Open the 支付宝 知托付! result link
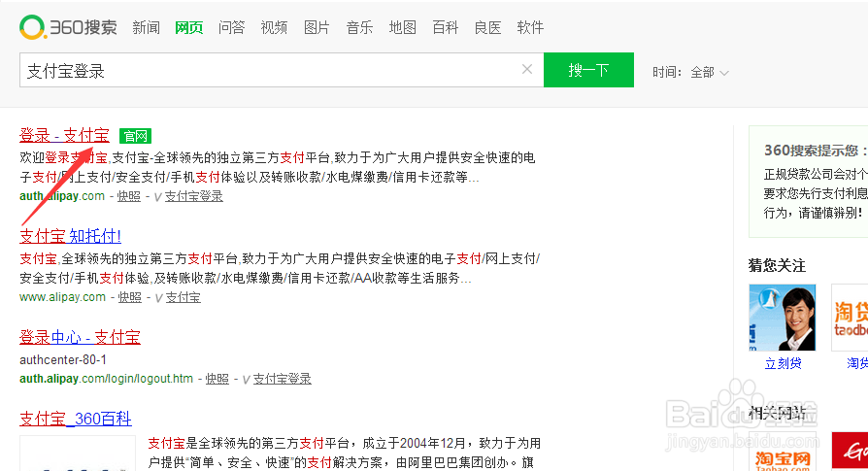The width and height of the screenshot is (868, 471). (x=70, y=236)
